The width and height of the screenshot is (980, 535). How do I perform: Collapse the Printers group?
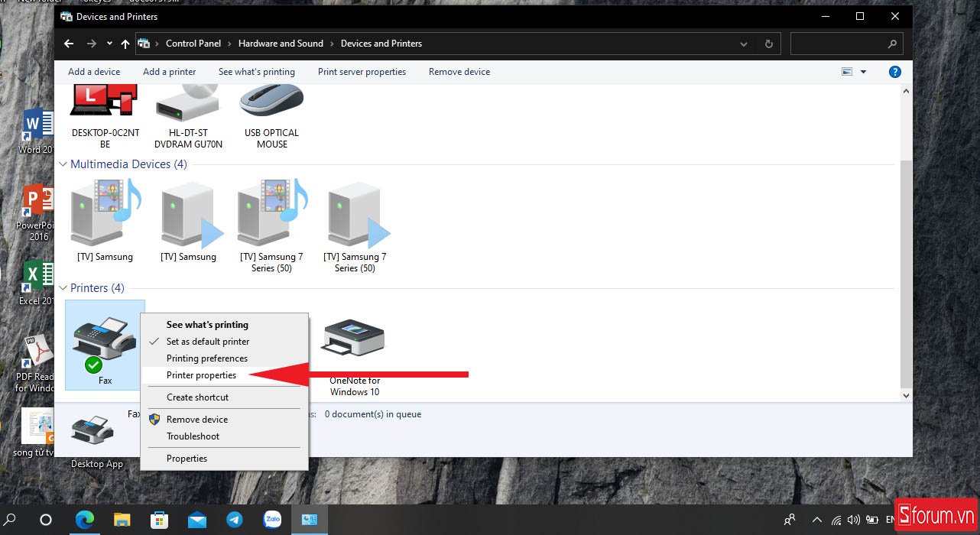click(x=63, y=288)
